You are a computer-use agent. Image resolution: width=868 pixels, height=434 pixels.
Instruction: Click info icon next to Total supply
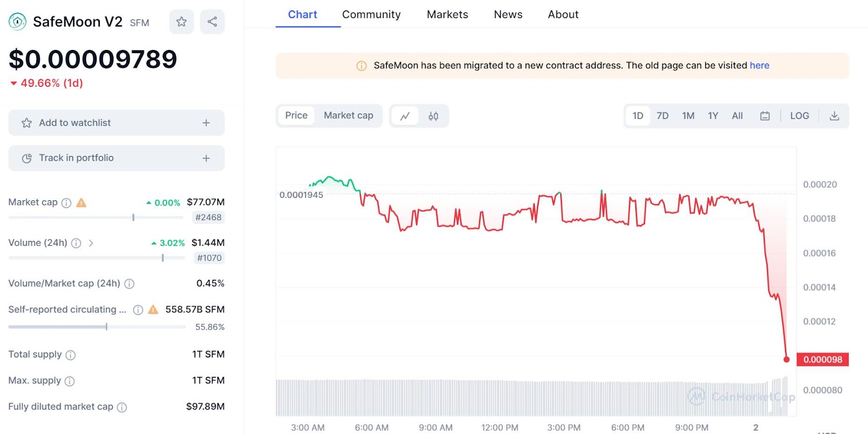[x=71, y=355]
